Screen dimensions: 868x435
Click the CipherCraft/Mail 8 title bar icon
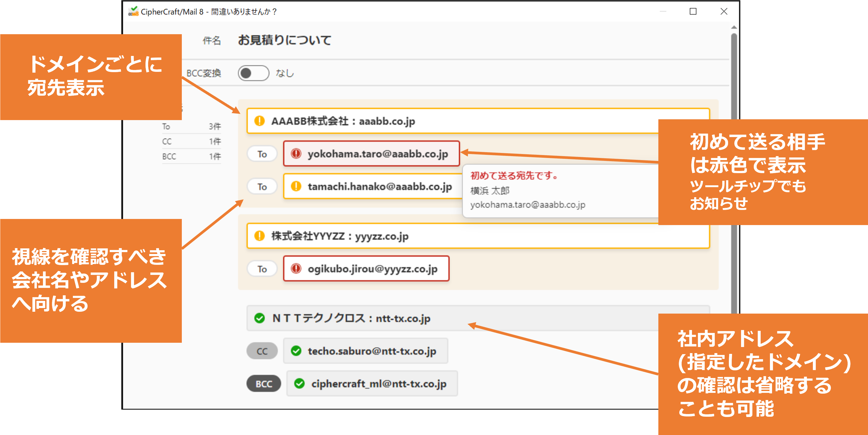tap(134, 11)
